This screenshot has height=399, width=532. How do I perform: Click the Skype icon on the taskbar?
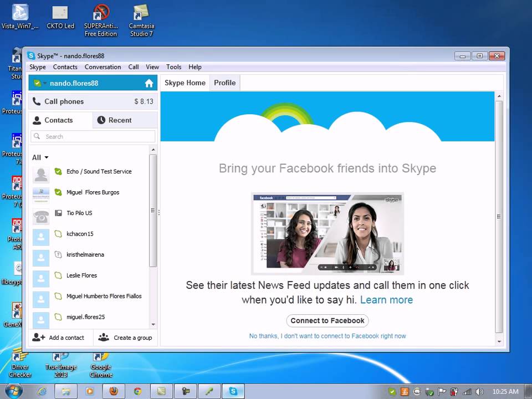tap(233, 391)
